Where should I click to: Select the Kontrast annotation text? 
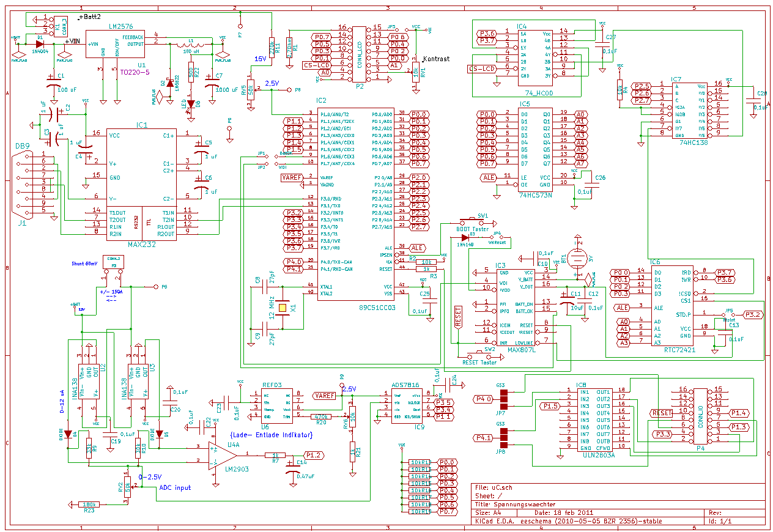(x=436, y=59)
